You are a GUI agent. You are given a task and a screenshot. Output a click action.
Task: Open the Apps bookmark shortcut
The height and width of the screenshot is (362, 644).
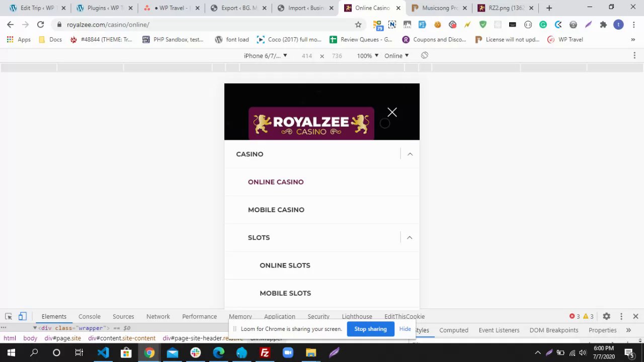[19, 40]
